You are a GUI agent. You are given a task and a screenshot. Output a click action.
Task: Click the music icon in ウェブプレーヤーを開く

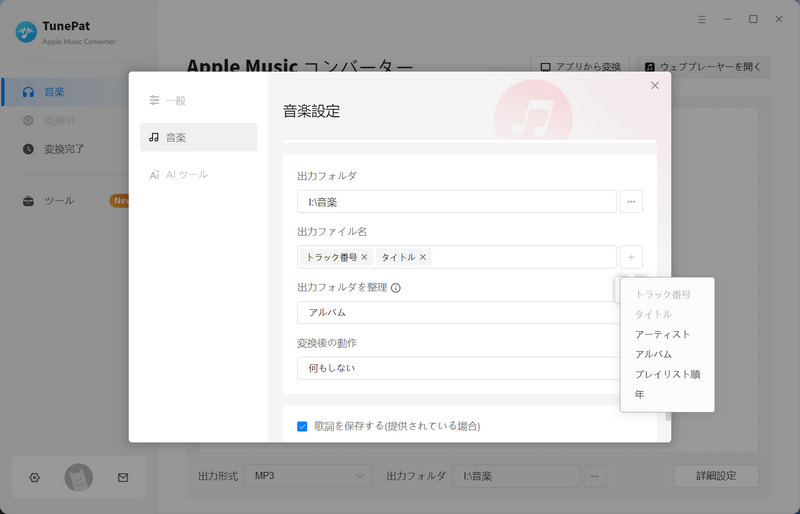(x=649, y=67)
